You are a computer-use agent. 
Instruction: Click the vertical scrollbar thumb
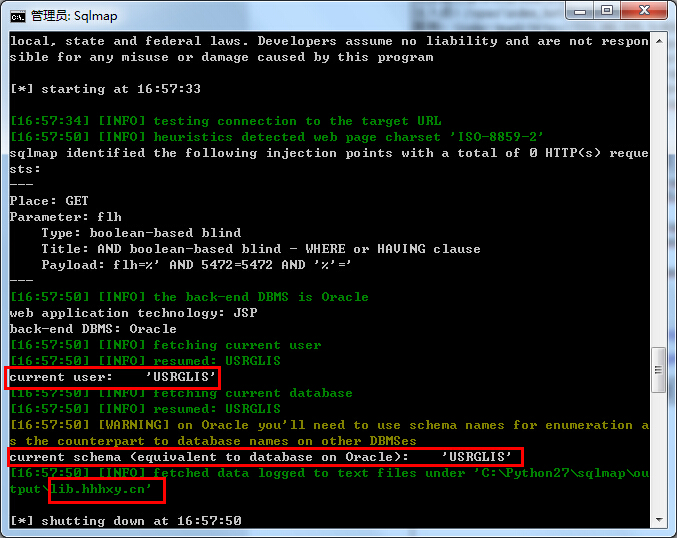click(659, 370)
